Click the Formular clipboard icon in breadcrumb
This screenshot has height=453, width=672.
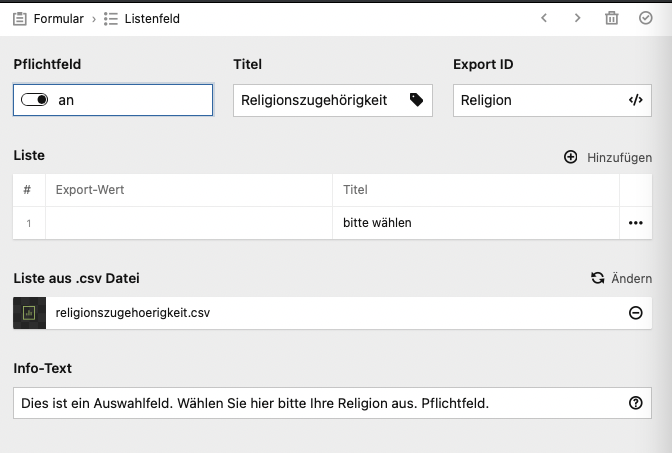click(19, 18)
